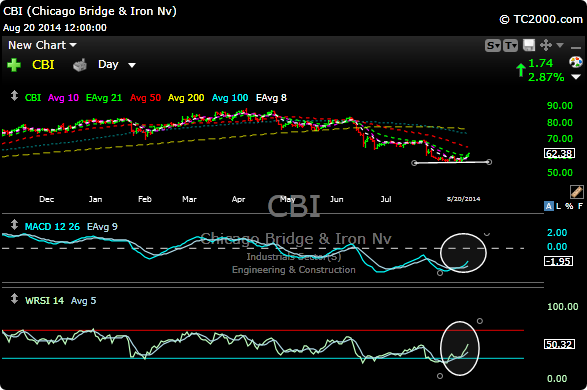Click the -1.95 MACD value box

pos(558,261)
